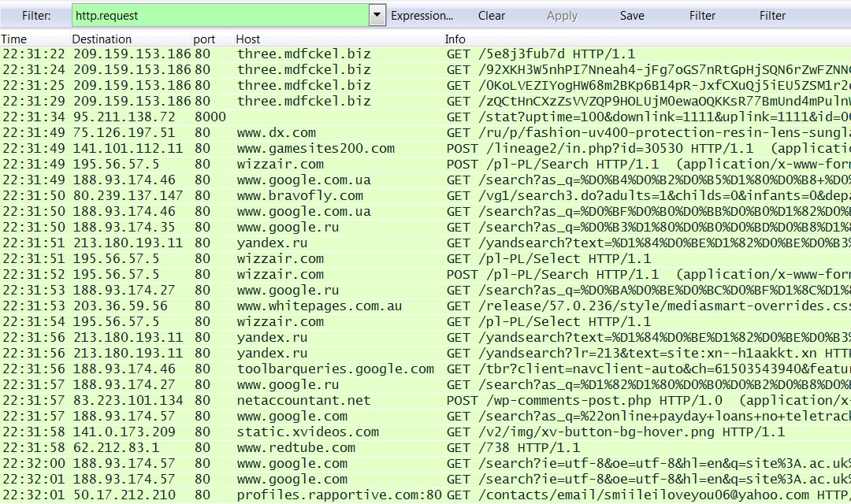
Task: Open the filter history dropdown arrow
Action: click(377, 16)
